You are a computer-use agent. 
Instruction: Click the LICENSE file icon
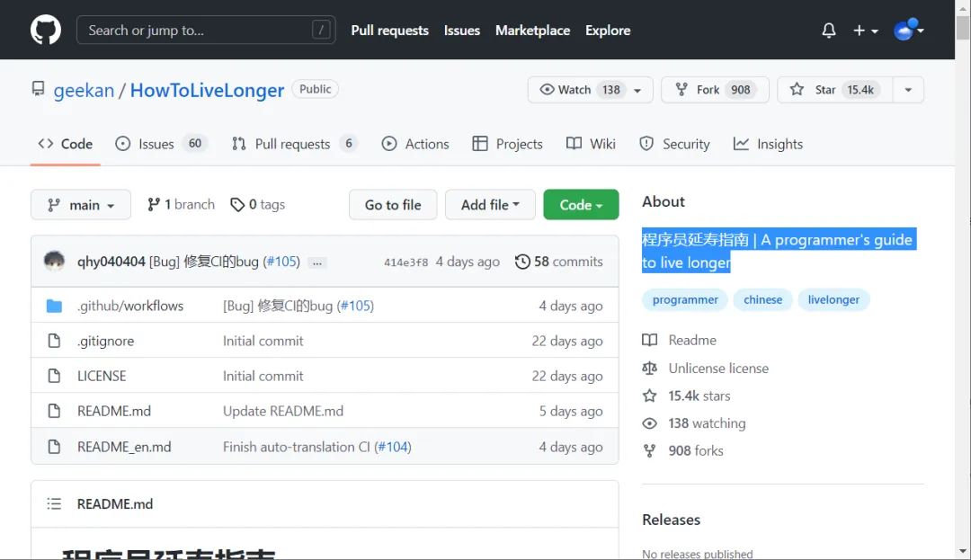point(55,376)
